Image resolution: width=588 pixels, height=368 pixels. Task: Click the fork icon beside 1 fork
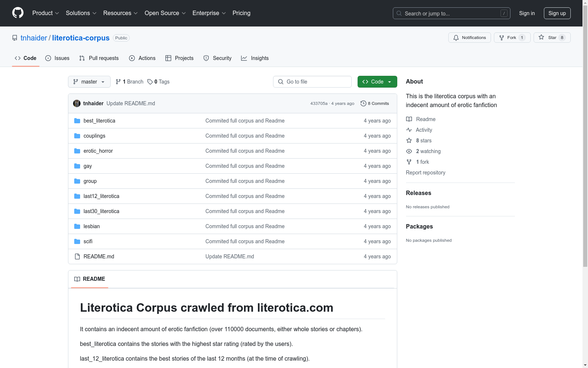409,162
